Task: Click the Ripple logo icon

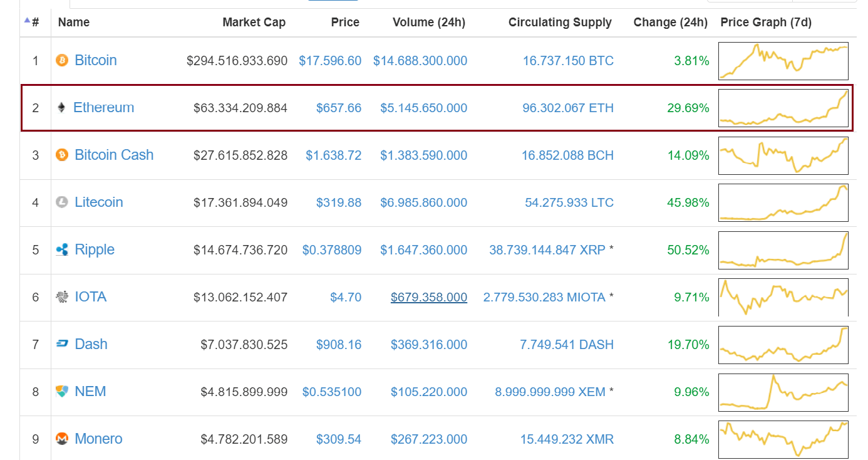Action: (62, 250)
